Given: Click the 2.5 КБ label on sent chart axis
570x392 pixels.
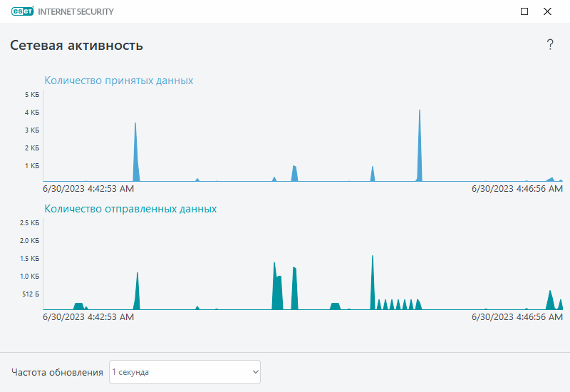Looking at the screenshot, I should tap(29, 223).
